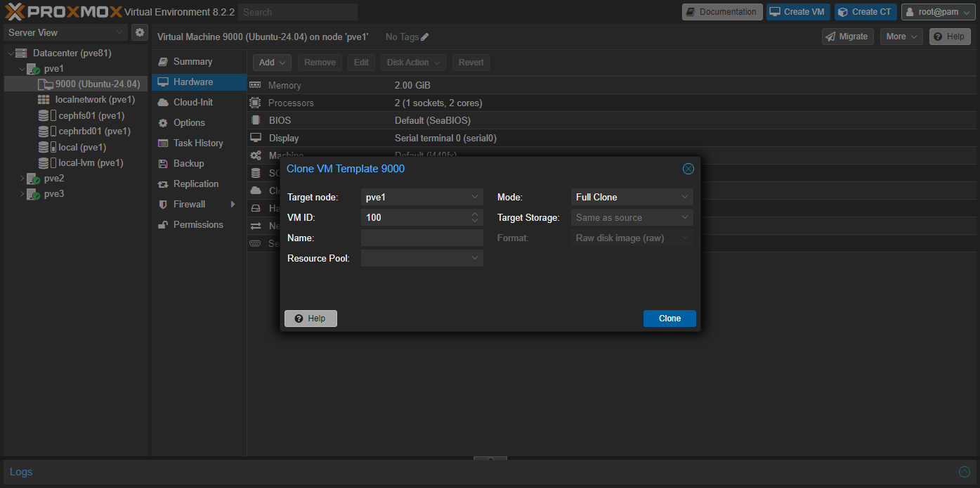This screenshot has height=488, width=980.
Task: Select the Memory hardware row
Action: [x=613, y=85]
